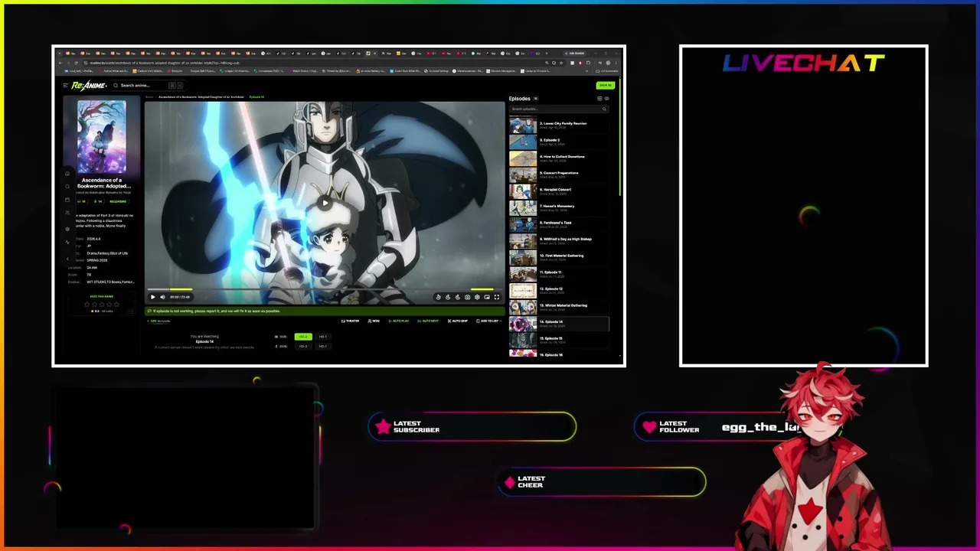Open episode 8 Ferdinand's Task

coord(559,224)
